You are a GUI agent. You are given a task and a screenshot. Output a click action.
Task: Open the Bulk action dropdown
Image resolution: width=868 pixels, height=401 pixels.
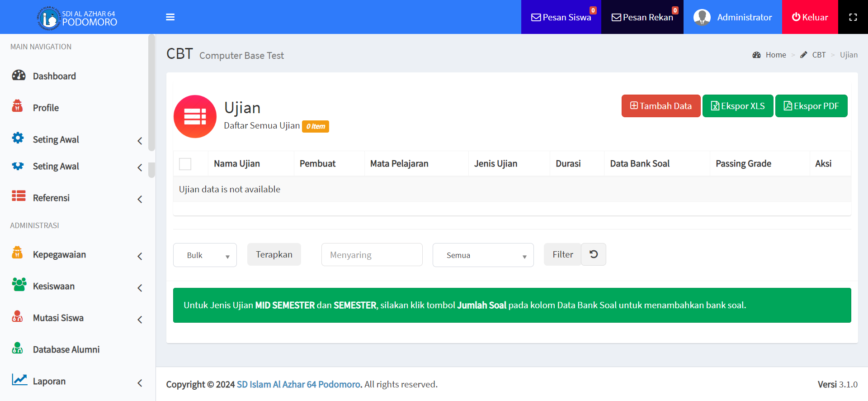(x=205, y=255)
